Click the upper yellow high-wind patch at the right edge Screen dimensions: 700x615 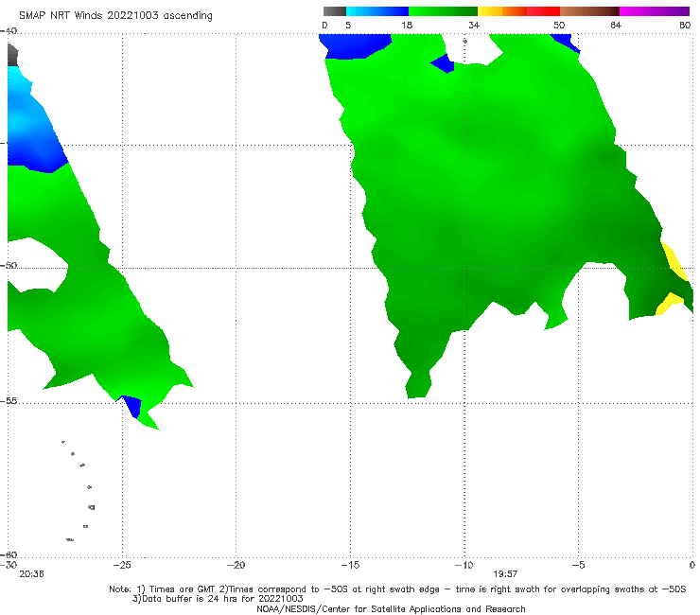pos(674,261)
